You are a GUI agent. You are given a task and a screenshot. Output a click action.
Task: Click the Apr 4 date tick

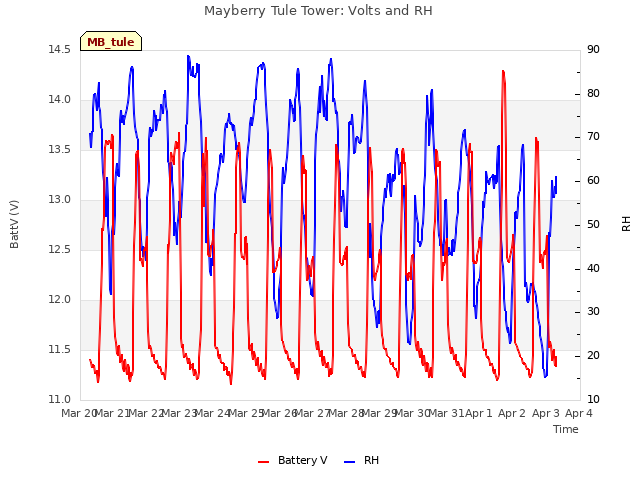[x=579, y=413]
